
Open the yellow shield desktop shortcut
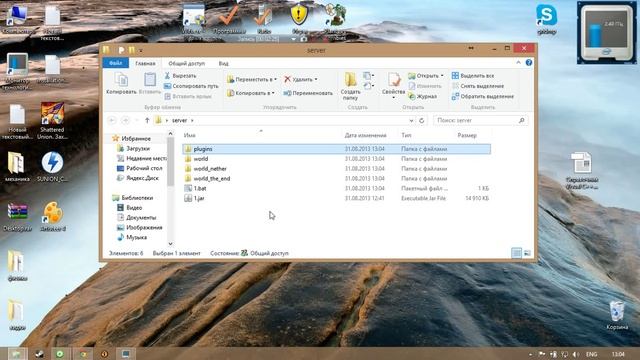[x=299, y=18]
